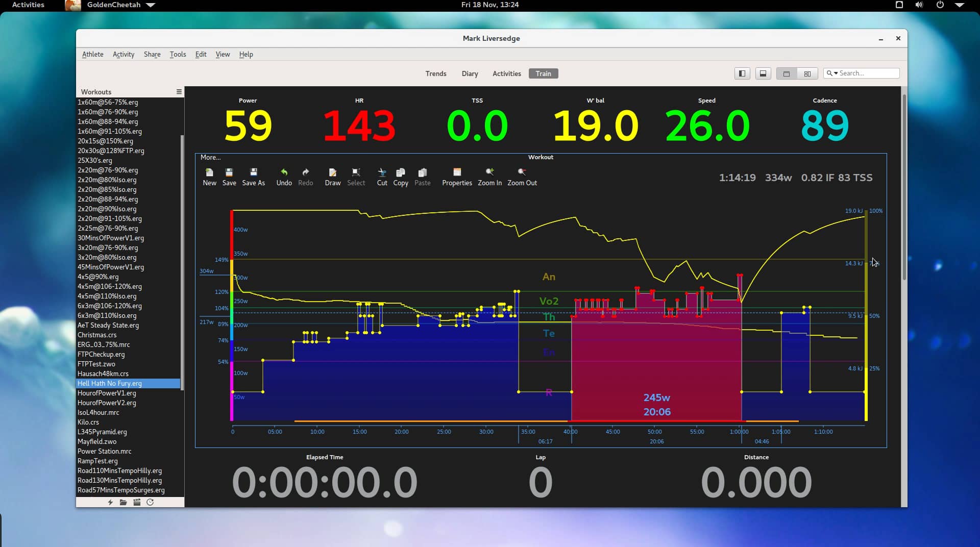Open the Share menu
Screen dimensions: 980x547
point(152,54)
